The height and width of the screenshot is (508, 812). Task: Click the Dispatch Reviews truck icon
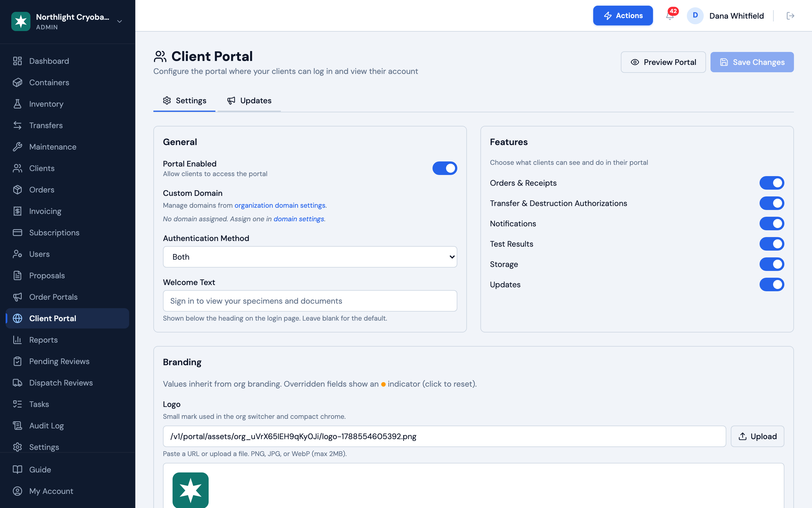click(17, 383)
